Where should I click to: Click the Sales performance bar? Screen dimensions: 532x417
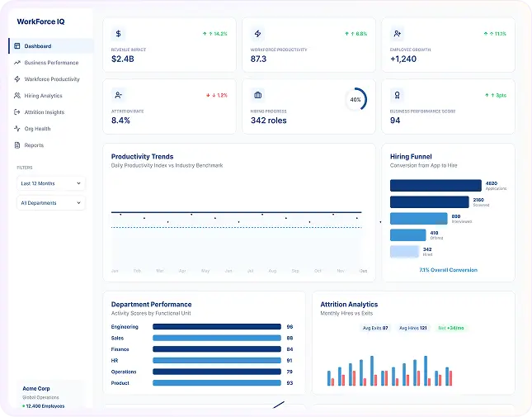pos(217,338)
